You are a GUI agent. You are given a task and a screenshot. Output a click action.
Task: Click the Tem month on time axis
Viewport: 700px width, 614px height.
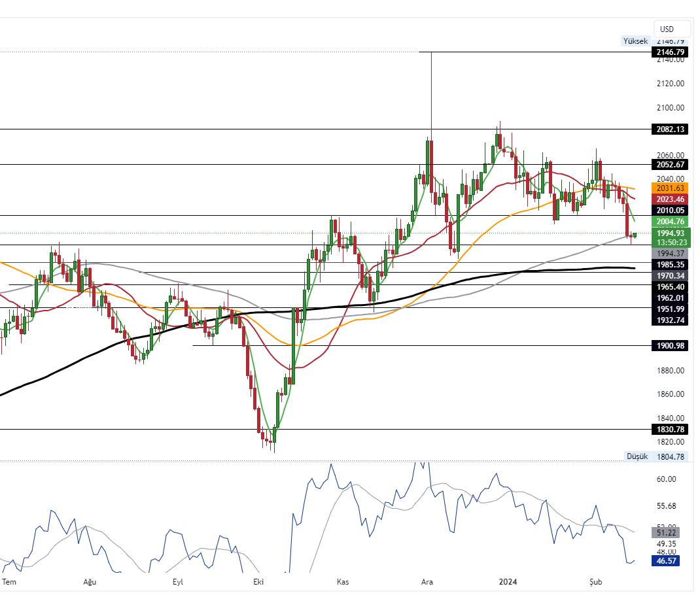click(x=9, y=581)
